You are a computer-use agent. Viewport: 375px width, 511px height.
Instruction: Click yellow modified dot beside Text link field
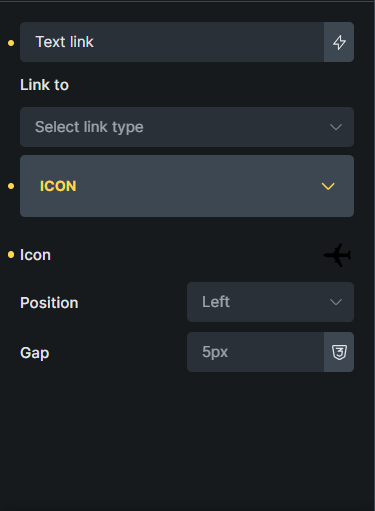click(11, 43)
